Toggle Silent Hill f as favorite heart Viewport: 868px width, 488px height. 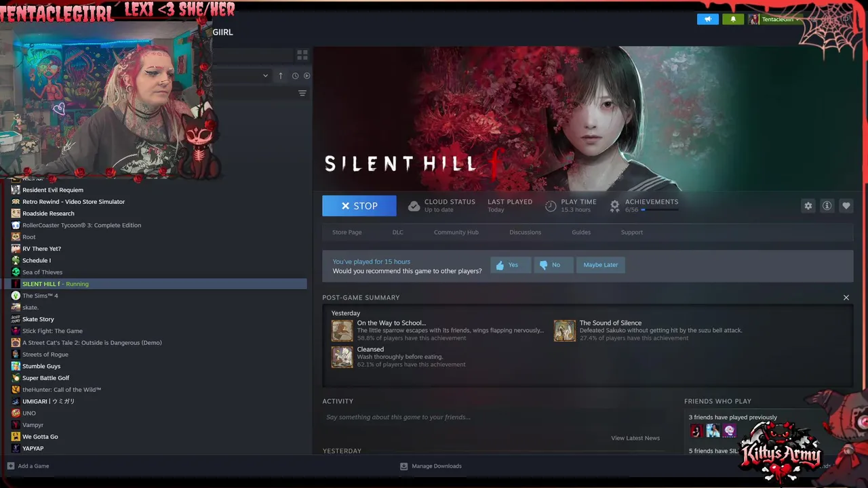point(846,206)
